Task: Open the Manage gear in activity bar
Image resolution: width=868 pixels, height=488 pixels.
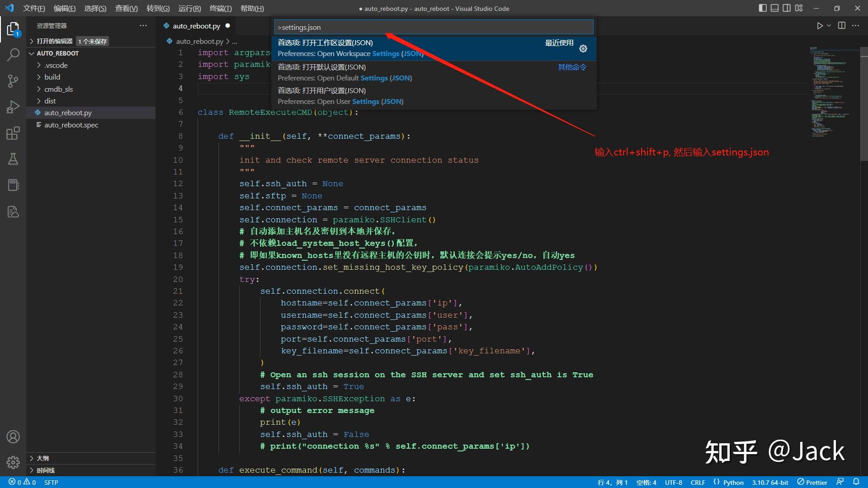Action: (13, 462)
